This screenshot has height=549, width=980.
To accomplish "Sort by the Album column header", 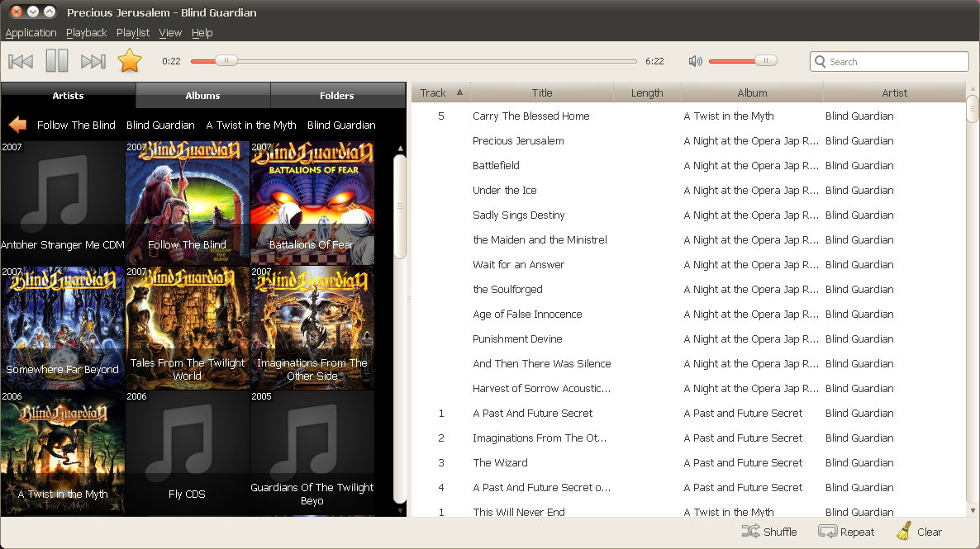I will point(752,92).
